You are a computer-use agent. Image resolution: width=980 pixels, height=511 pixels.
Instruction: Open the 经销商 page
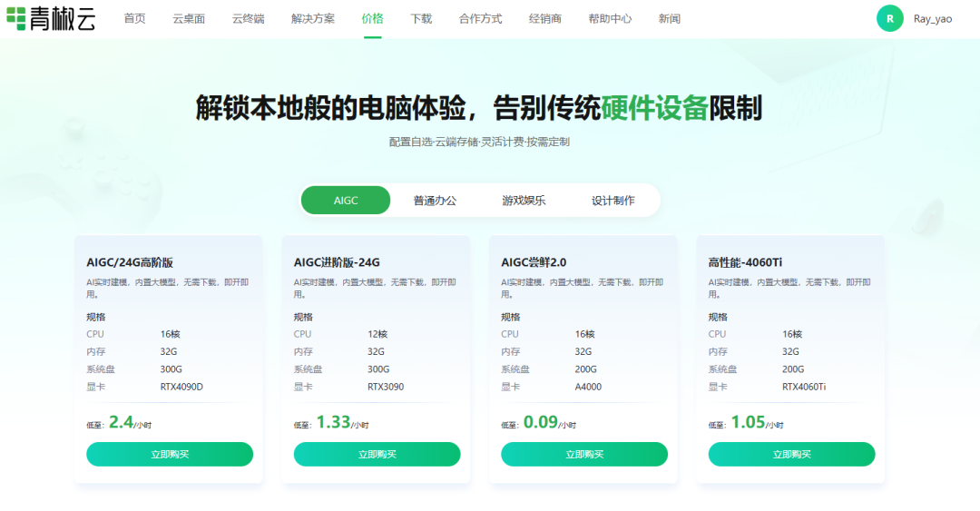tap(545, 19)
